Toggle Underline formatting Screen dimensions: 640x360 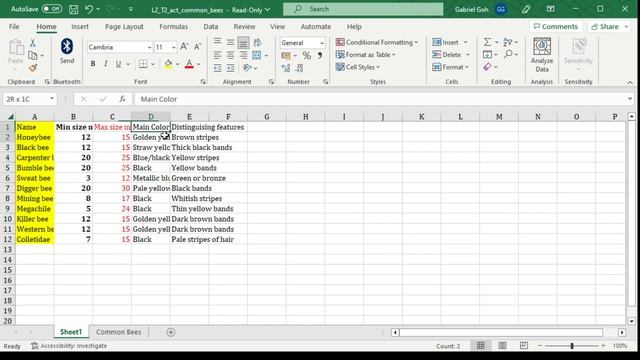tap(118, 64)
